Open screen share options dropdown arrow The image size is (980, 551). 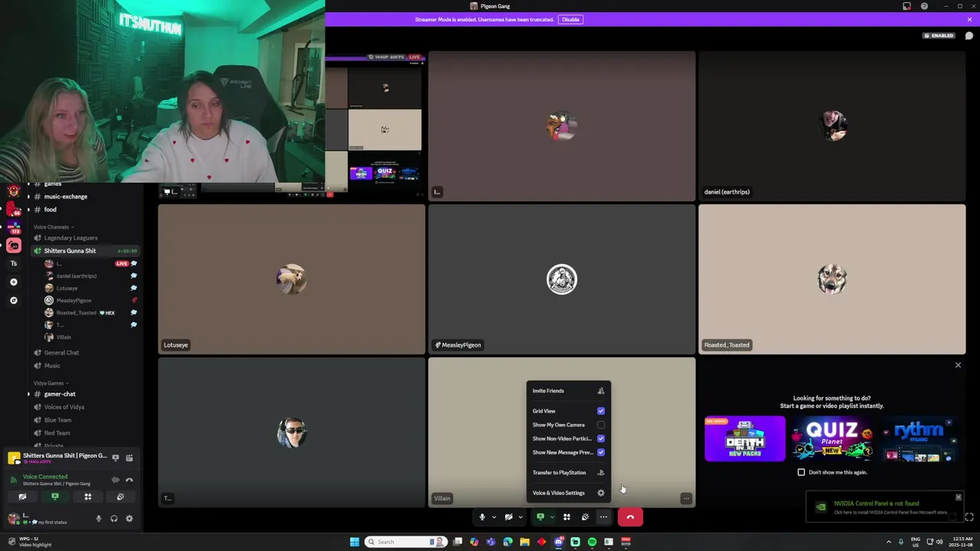[552, 517]
